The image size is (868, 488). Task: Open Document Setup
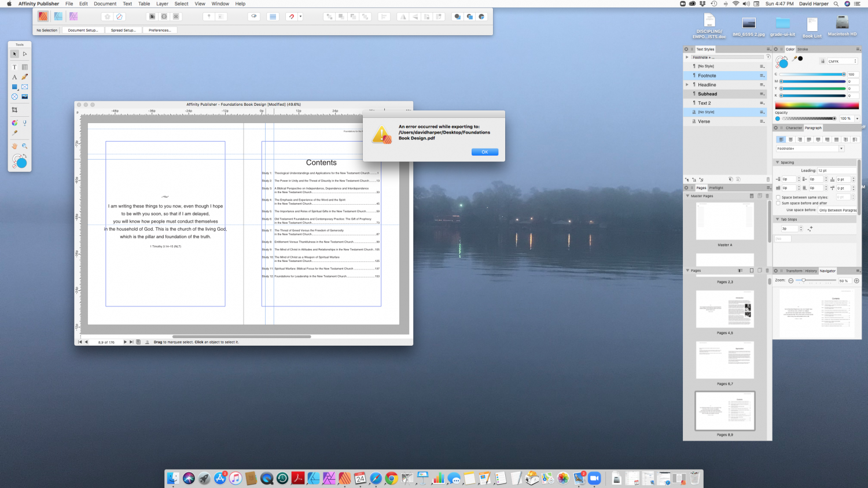(83, 30)
